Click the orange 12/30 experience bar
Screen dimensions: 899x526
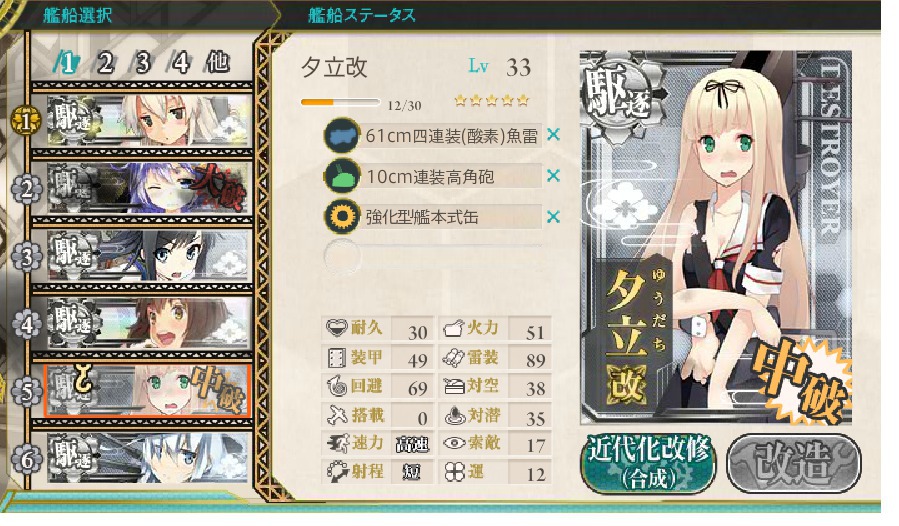tap(340, 103)
